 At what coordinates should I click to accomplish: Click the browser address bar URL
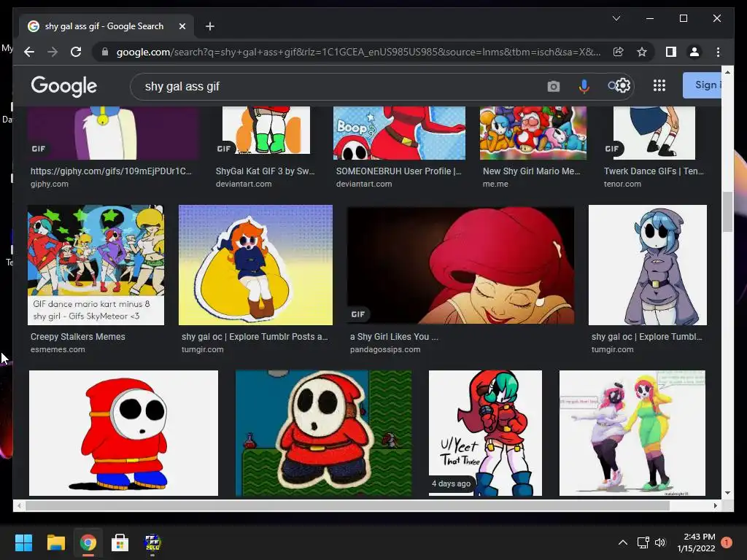(358, 52)
